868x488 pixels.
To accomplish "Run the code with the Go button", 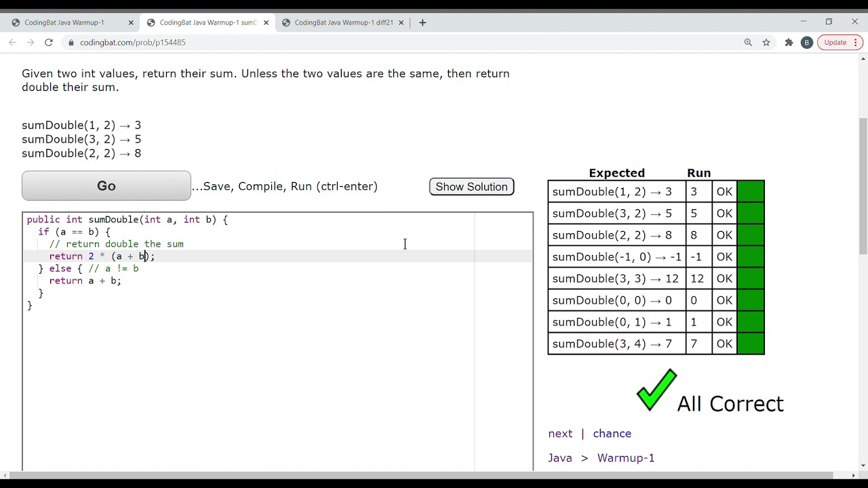I will (106, 186).
